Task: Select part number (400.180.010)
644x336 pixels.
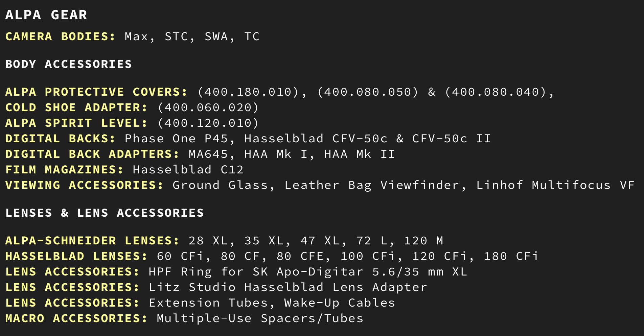Action: pos(248,92)
